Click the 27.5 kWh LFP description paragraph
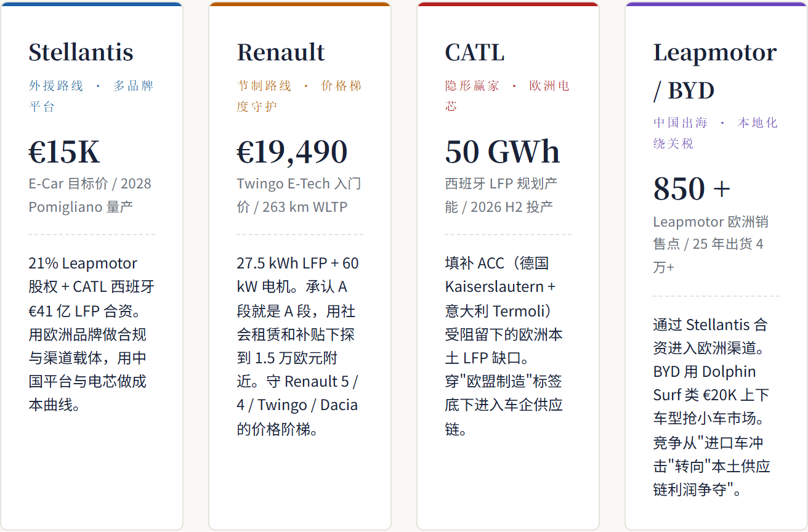Screen dimensions: 808x532 (x=298, y=346)
